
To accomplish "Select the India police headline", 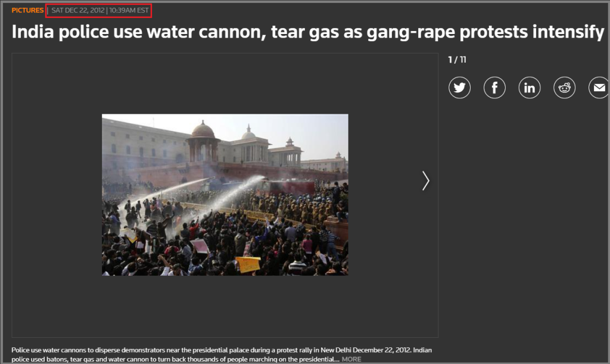I will pos(308,32).
